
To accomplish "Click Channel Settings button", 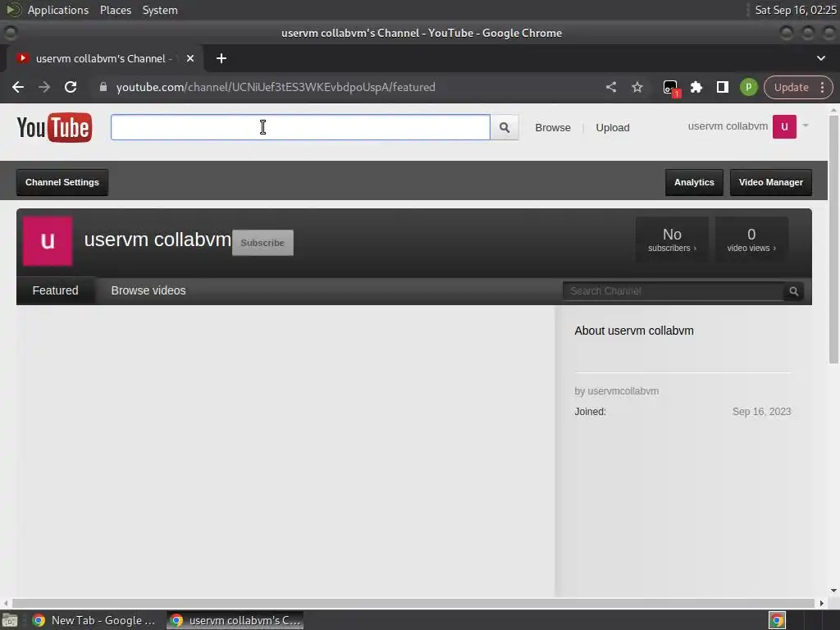I will 62,182.
